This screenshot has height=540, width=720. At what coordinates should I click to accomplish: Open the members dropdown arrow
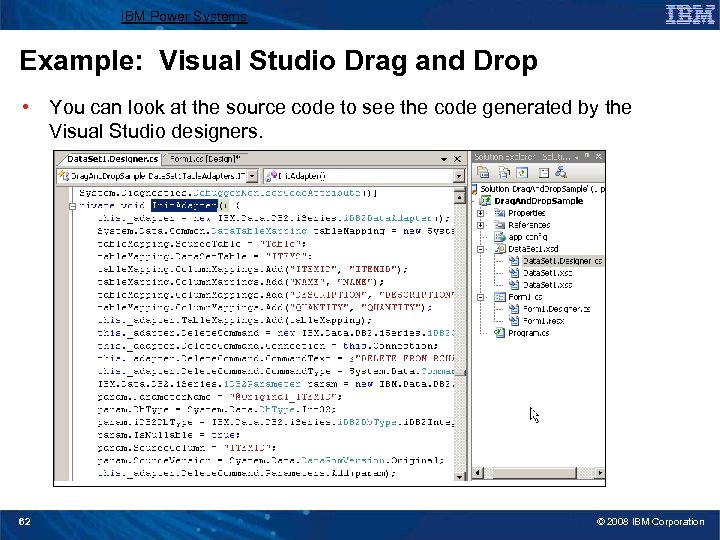tap(458, 176)
